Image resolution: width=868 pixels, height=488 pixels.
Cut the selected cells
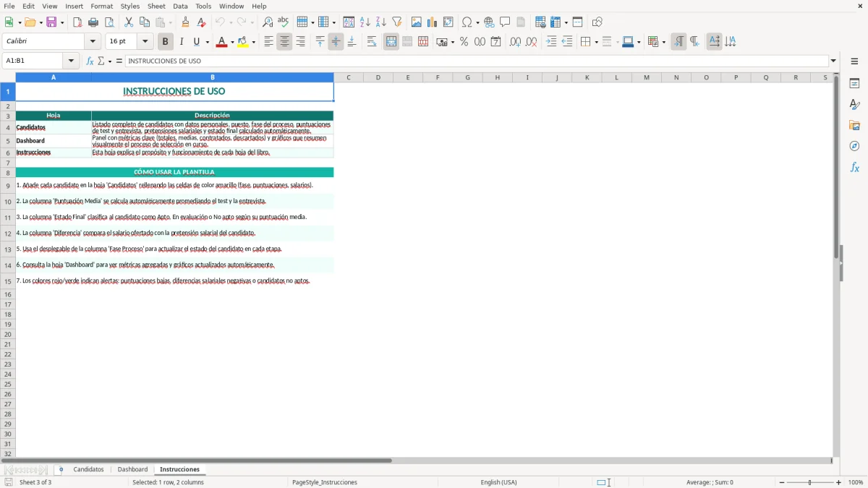coord(129,22)
